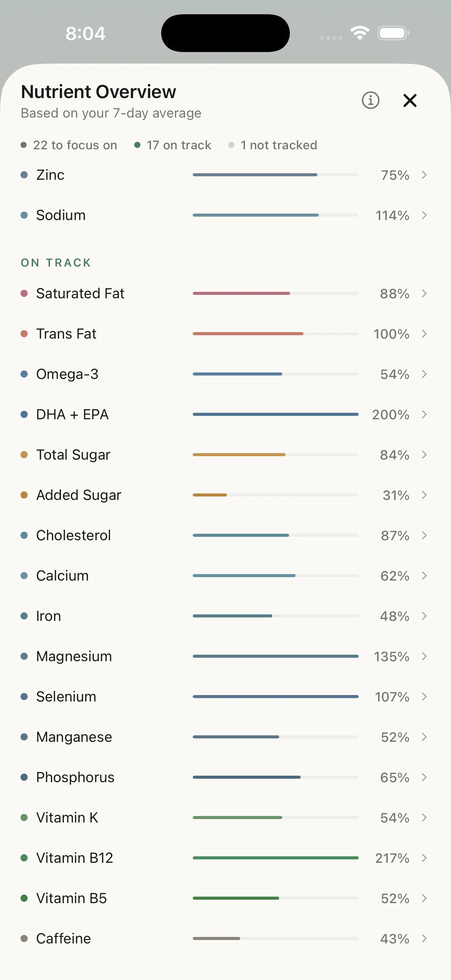Close the Nutrient Overview with the X icon
Image resolution: width=451 pixels, height=980 pixels.
click(x=410, y=100)
